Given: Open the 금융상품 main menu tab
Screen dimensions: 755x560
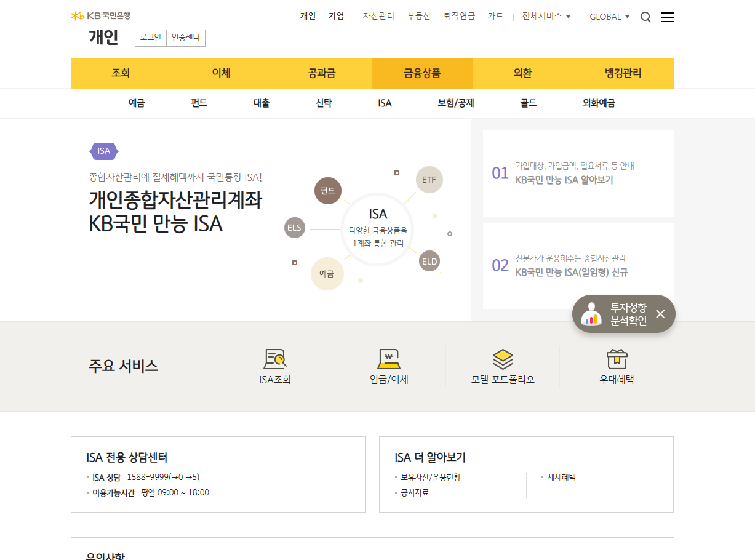Looking at the screenshot, I should pyautogui.click(x=422, y=73).
